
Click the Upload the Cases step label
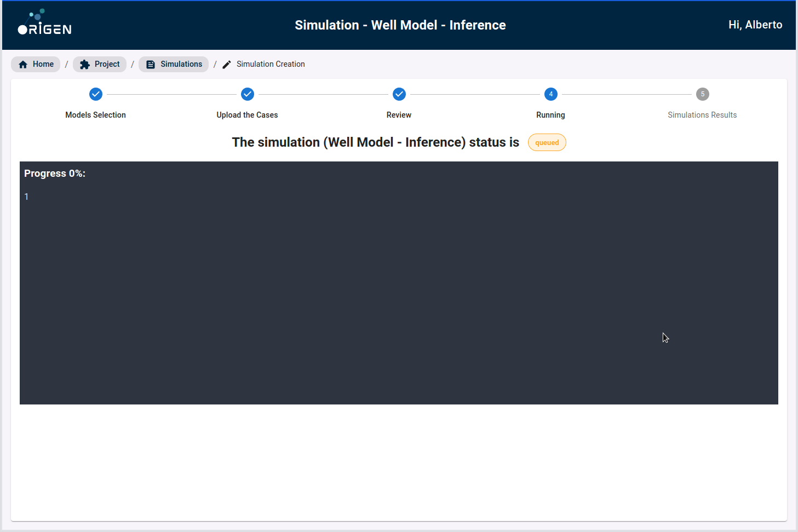(x=247, y=115)
